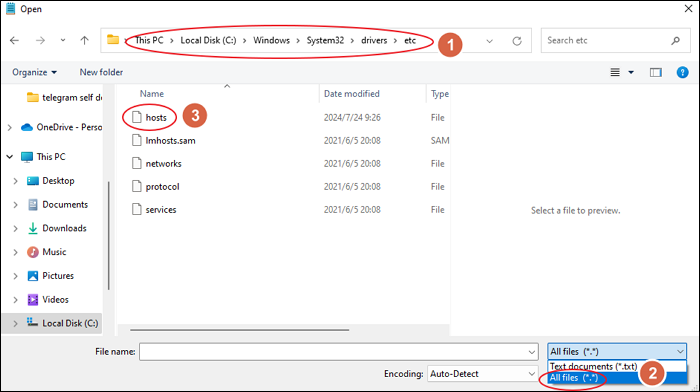Viewport: 700px width, 392px height.
Task: Open telegram self folder in sidebar
Action: click(64, 97)
